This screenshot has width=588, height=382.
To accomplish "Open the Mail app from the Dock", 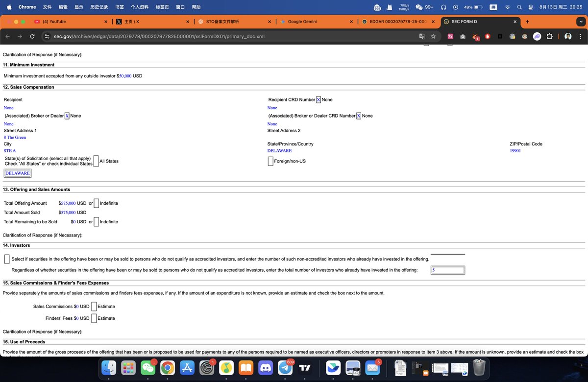I will click(x=372, y=367).
